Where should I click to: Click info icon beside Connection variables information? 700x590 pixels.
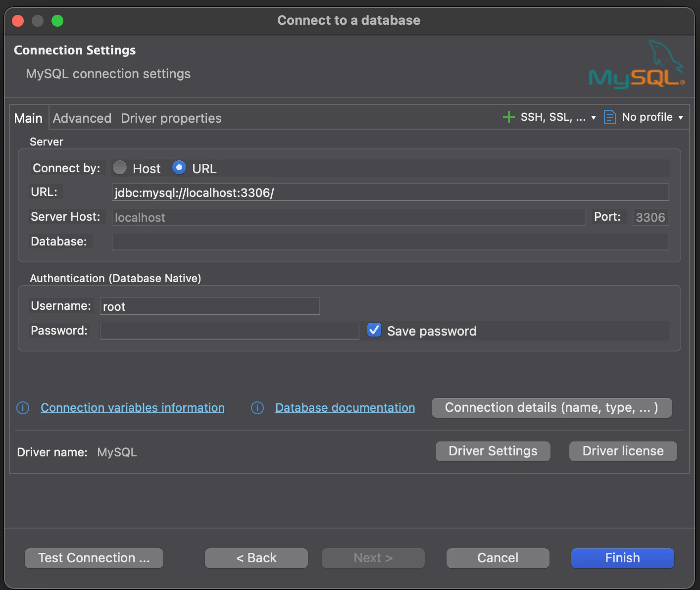tap(23, 408)
